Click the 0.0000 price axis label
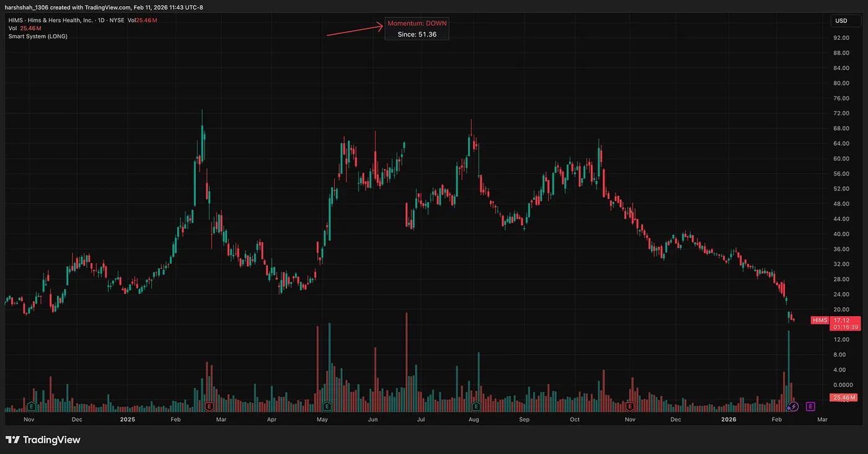This screenshot has width=868, height=454. click(x=843, y=385)
